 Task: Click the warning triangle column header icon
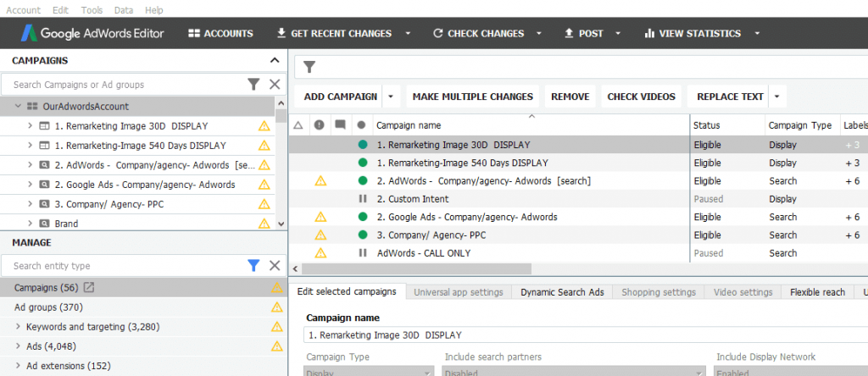pyautogui.click(x=298, y=124)
